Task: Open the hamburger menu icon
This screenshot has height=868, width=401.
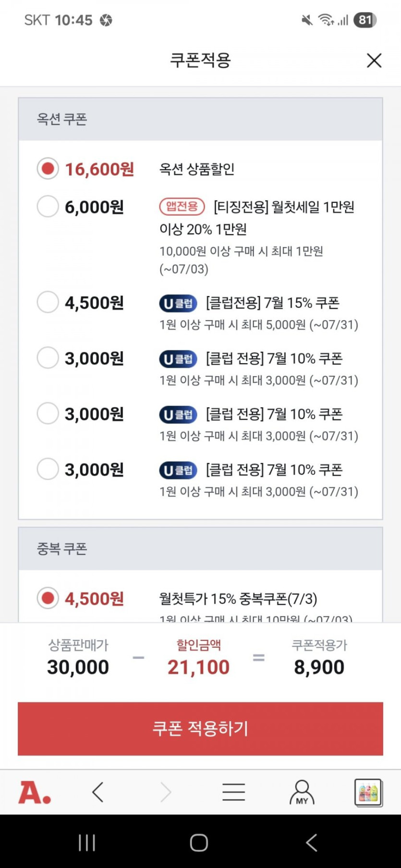Action: (x=234, y=792)
